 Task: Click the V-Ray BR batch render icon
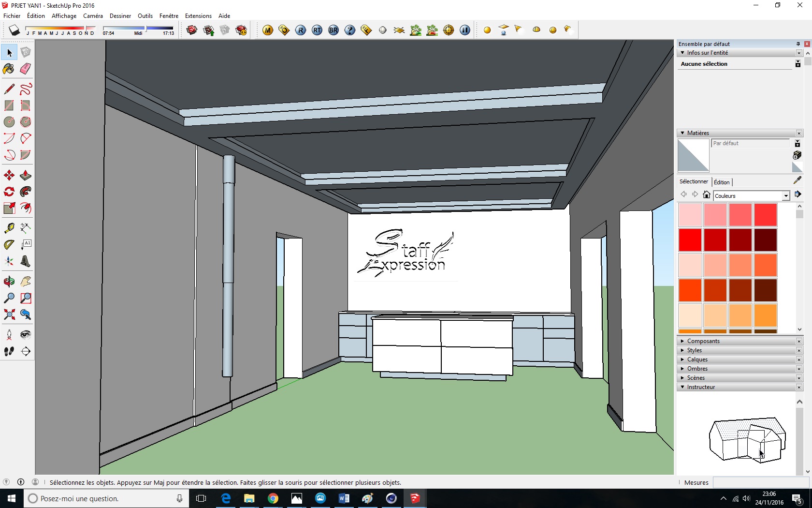pyautogui.click(x=333, y=30)
